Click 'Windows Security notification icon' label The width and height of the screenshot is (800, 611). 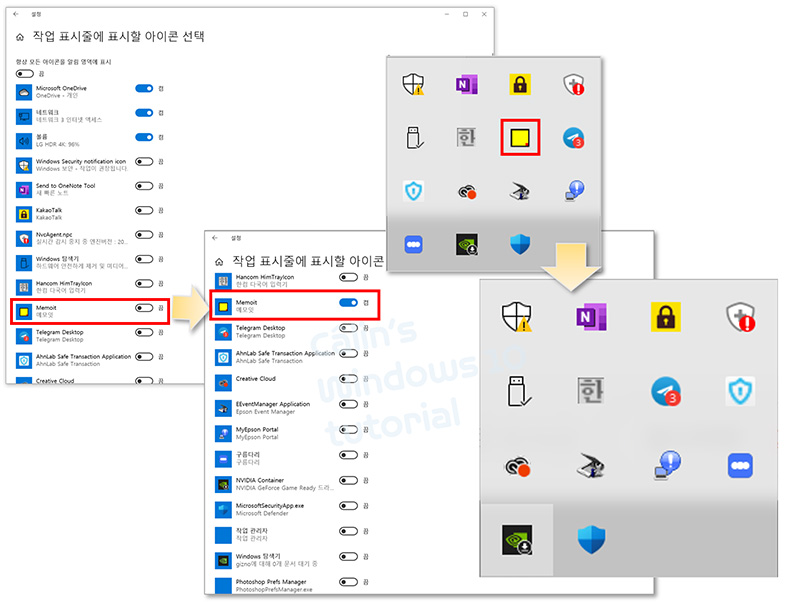[81, 161]
